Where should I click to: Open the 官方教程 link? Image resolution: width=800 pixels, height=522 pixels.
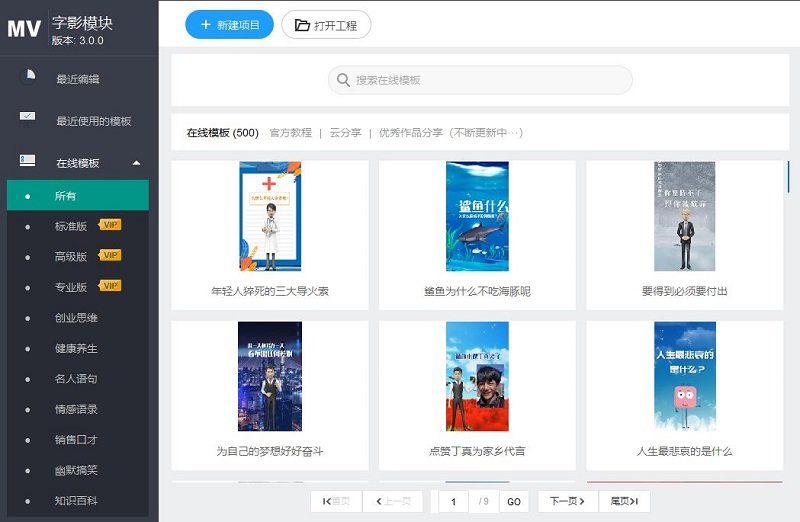(x=290, y=133)
